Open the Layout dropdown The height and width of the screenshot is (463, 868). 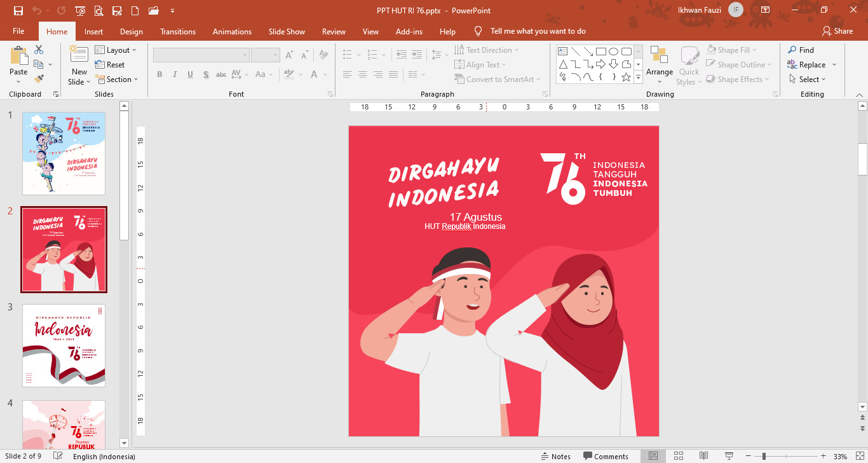[117, 50]
